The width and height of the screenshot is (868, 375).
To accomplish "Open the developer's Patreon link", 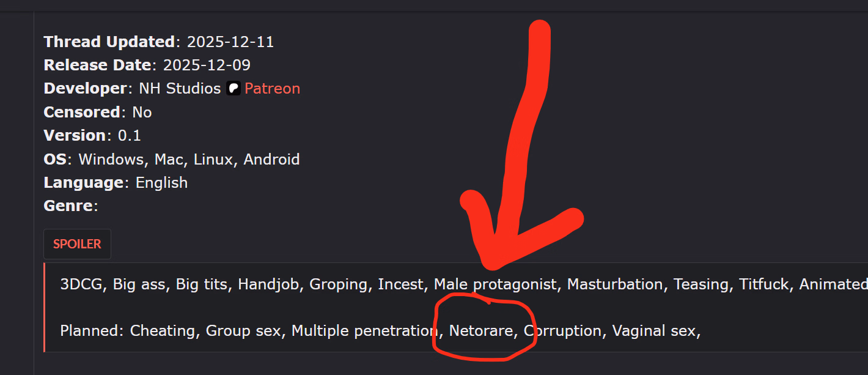I will [272, 89].
